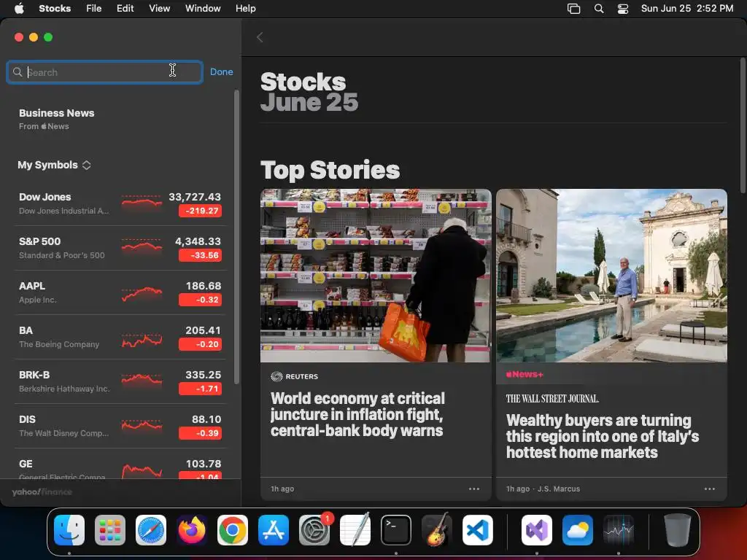Image resolution: width=747 pixels, height=560 pixels.
Task: Click the News+ label on WSJ story
Action: pyautogui.click(x=525, y=374)
